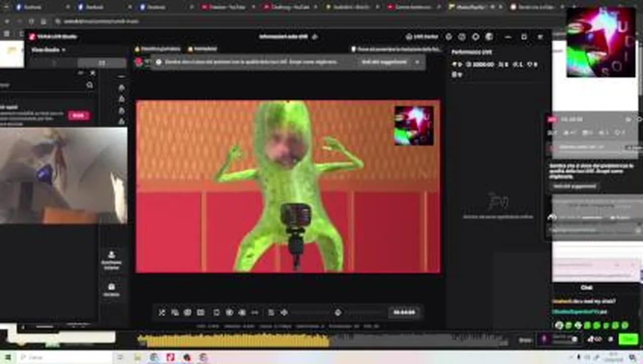The width and height of the screenshot is (643, 364).
Task: Open the TikTok LIVE Studio taskbar icon
Action: click(170, 357)
